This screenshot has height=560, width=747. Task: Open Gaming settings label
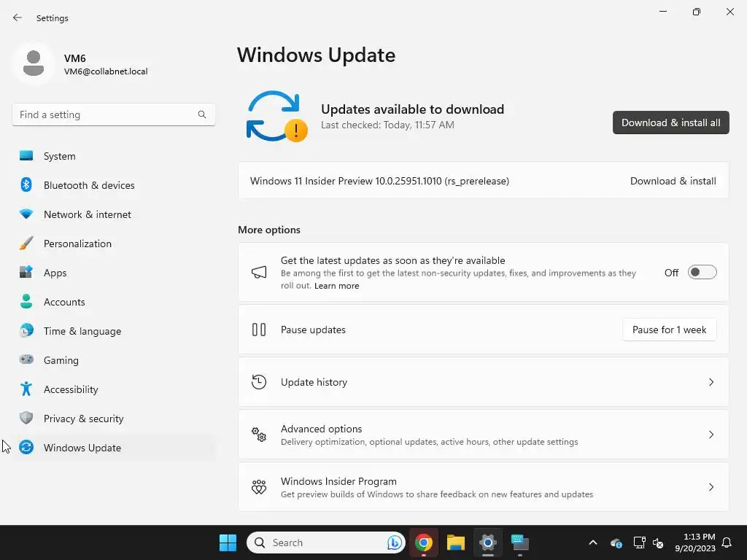coord(61,360)
